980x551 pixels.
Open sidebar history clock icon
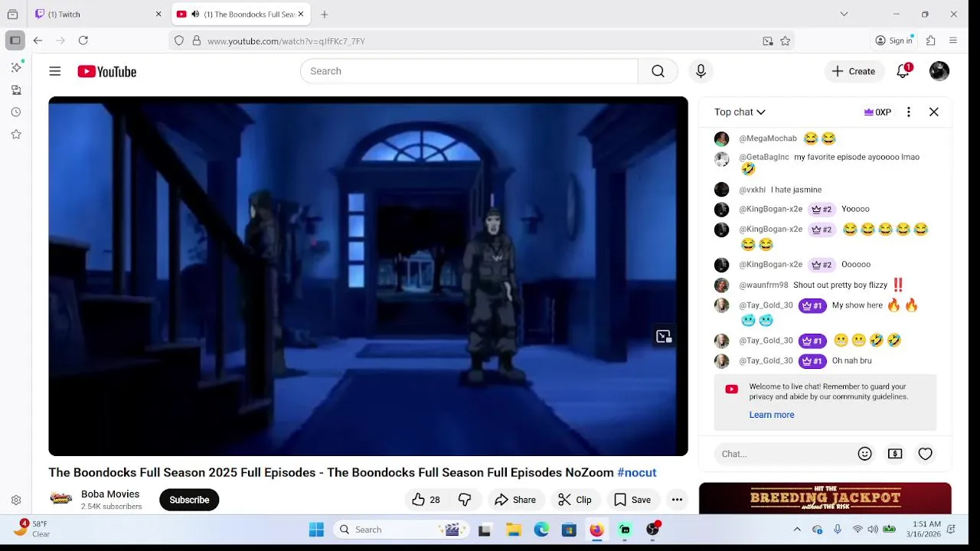pyautogui.click(x=16, y=112)
